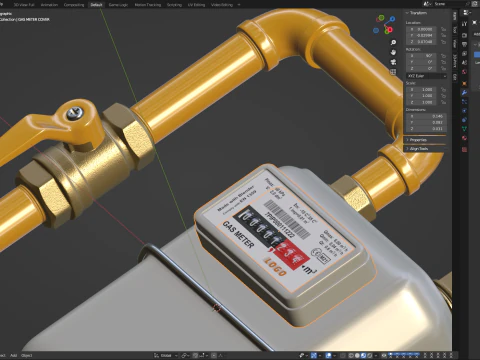The width and height of the screenshot is (480, 360).
Task: Open the XYZ Euler rotation mode dropdown
Action: 426,76
